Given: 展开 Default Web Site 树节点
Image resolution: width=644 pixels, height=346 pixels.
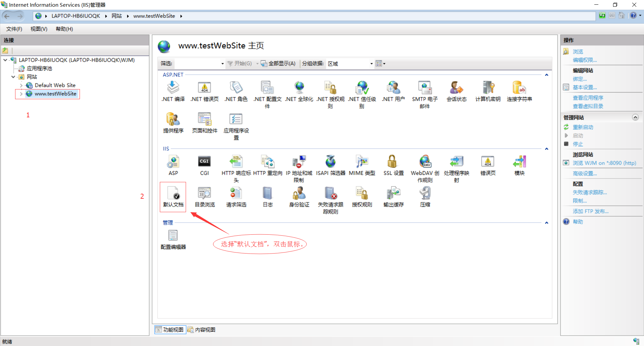Looking at the screenshot, I should click(x=21, y=85).
